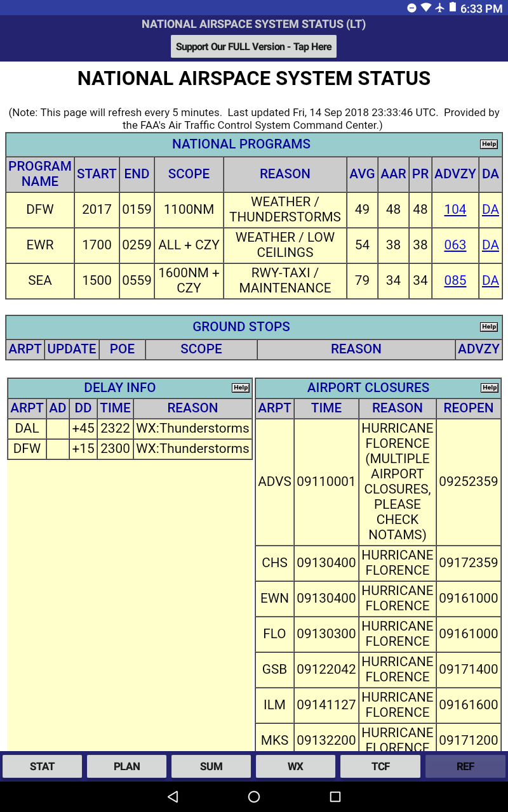Image resolution: width=508 pixels, height=812 pixels.
Task: Switch to the SUM tab
Action: [x=211, y=766]
